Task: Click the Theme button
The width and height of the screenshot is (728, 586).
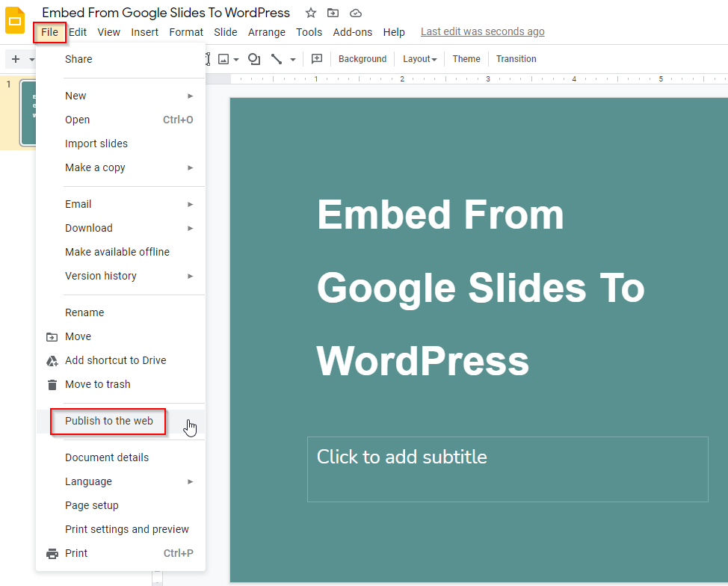Action: (x=466, y=59)
